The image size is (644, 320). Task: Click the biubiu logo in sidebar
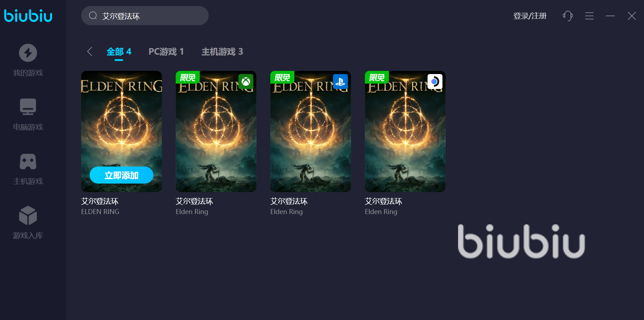pyautogui.click(x=28, y=16)
